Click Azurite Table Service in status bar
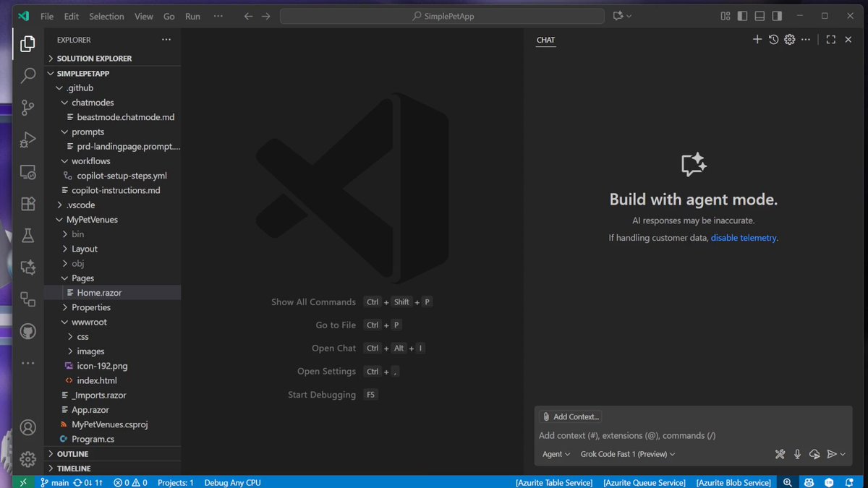The height and width of the screenshot is (488, 868). [554, 482]
